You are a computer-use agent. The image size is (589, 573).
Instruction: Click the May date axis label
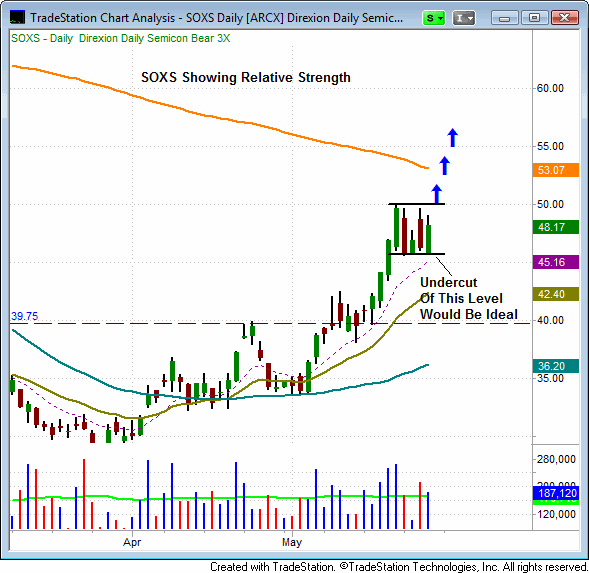(292, 542)
